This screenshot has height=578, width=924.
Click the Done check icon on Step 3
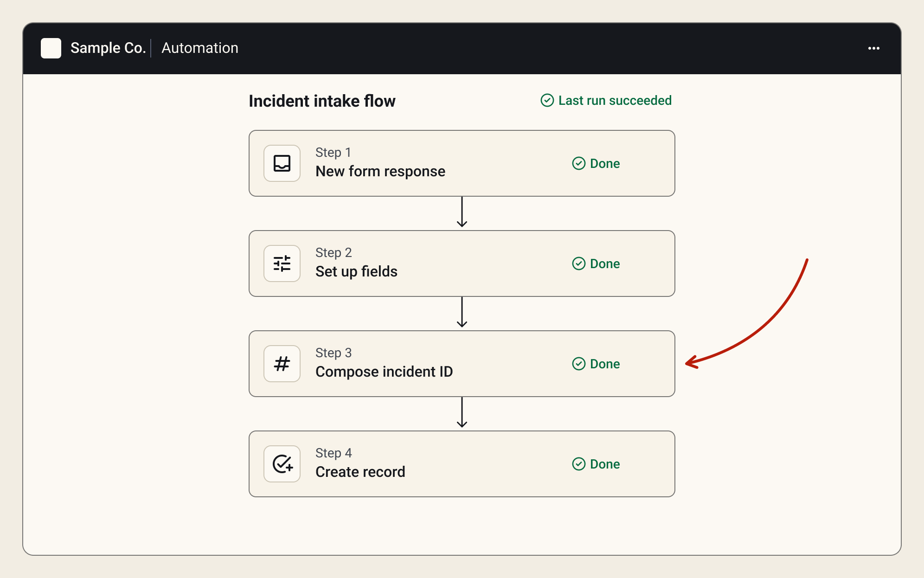pyautogui.click(x=579, y=364)
